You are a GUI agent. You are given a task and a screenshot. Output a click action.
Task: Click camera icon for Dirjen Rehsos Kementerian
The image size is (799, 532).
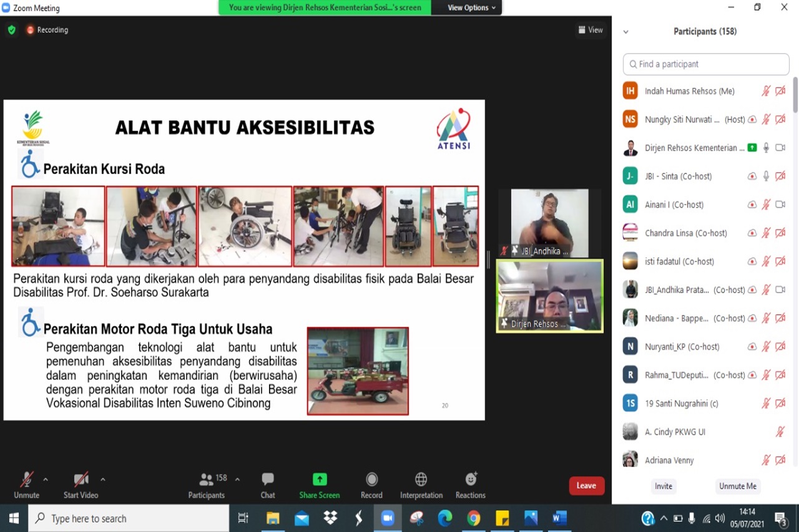click(x=780, y=148)
